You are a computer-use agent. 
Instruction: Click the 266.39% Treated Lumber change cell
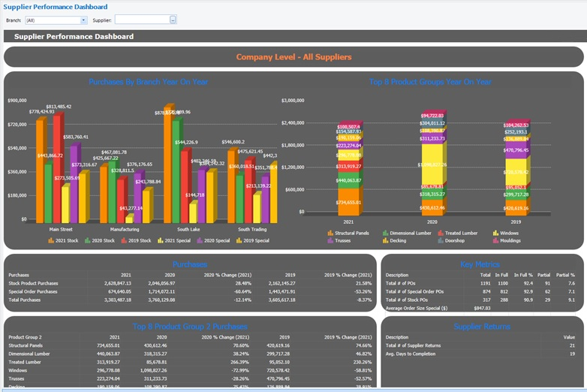(239, 362)
